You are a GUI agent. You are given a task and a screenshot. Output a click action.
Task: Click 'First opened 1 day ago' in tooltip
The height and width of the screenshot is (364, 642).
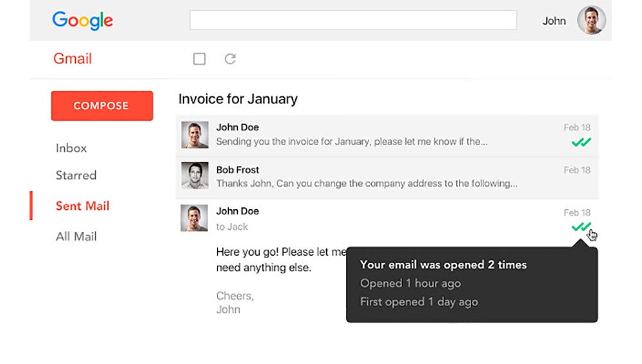pyautogui.click(x=419, y=302)
